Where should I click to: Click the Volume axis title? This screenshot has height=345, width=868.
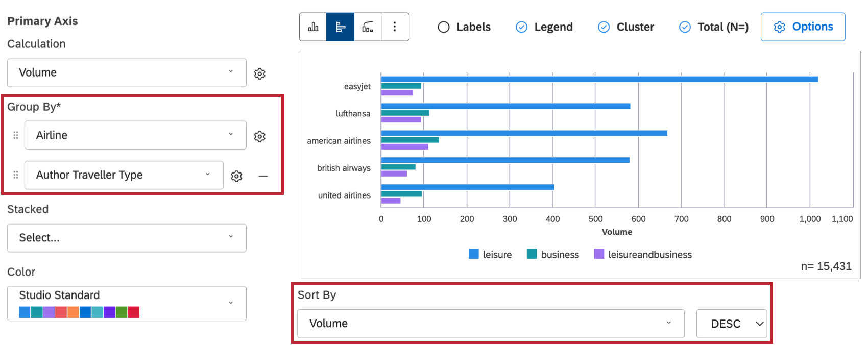pos(617,232)
